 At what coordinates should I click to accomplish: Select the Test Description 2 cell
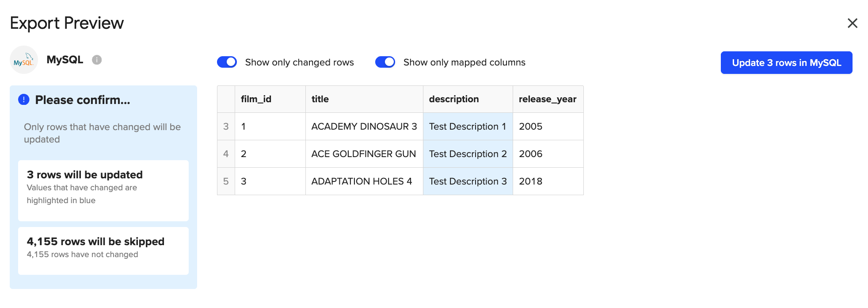click(468, 154)
